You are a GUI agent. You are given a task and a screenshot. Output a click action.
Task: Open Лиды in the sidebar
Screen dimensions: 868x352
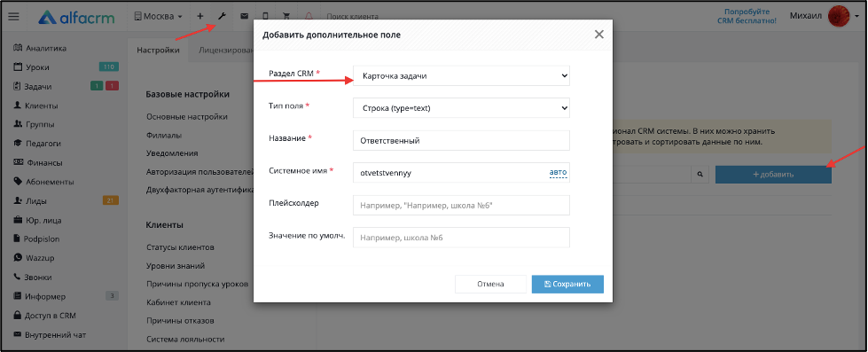[x=36, y=201]
